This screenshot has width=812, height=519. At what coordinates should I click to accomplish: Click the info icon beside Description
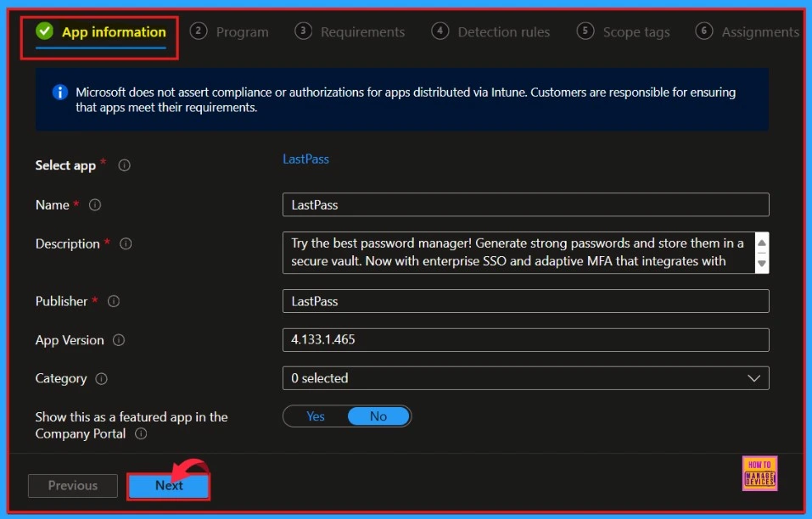click(x=126, y=243)
